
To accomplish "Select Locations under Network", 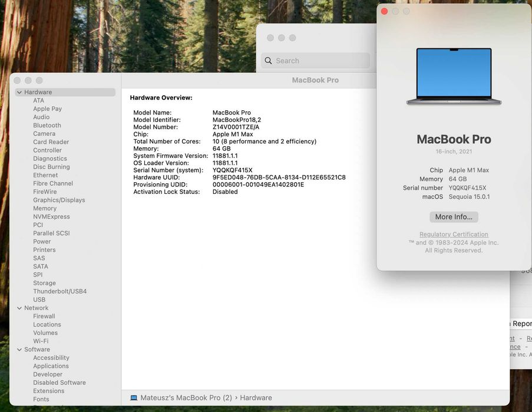I will tap(47, 324).
